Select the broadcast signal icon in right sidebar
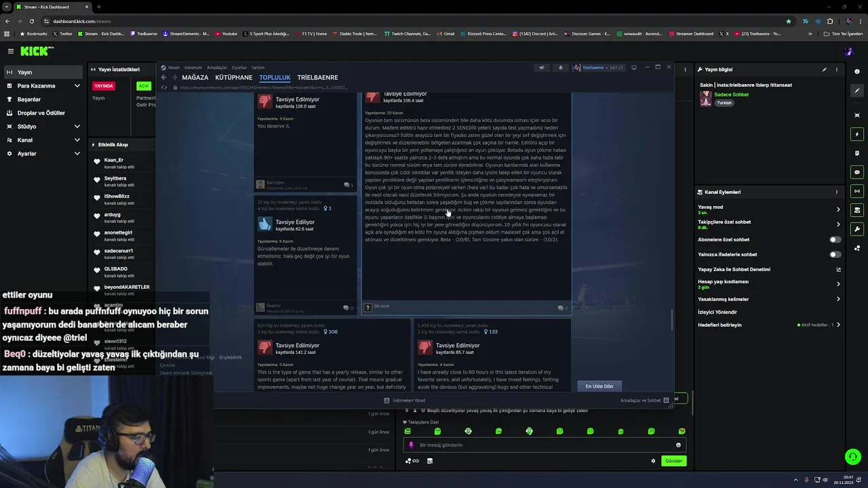 tap(857, 191)
